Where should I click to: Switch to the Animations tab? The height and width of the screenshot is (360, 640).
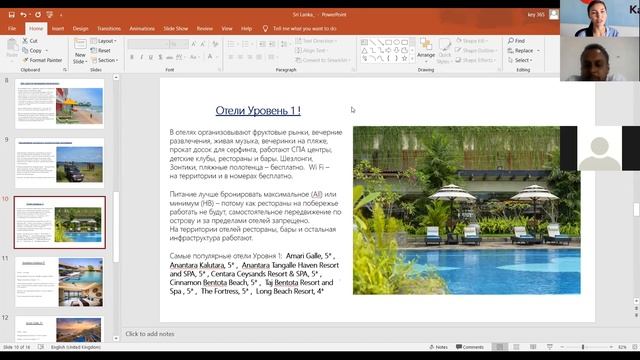click(x=142, y=29)
